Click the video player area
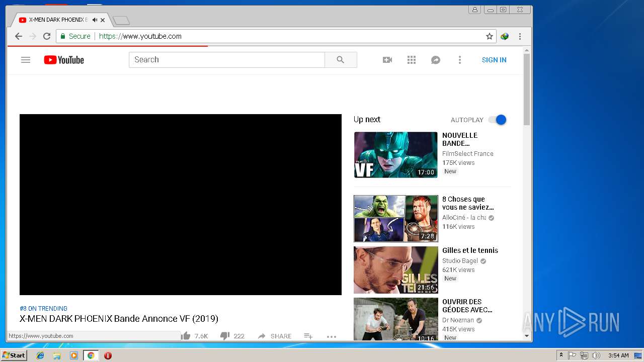 click(x=181, y=205)
